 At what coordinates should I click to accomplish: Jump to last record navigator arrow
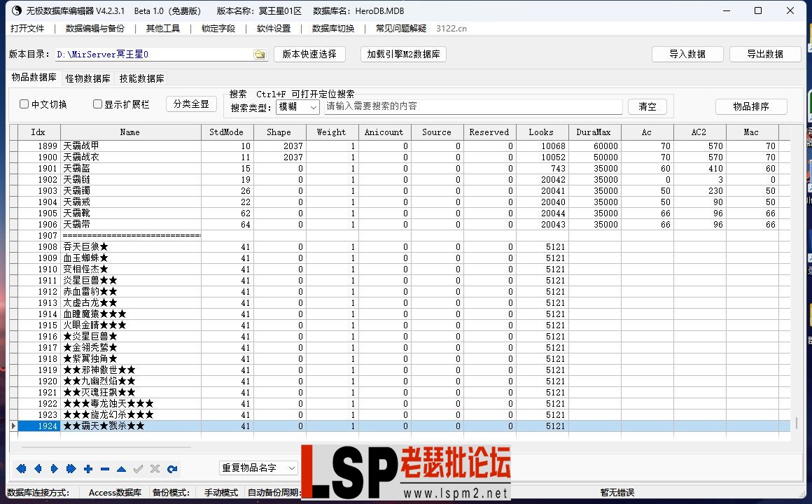(71, 469)
